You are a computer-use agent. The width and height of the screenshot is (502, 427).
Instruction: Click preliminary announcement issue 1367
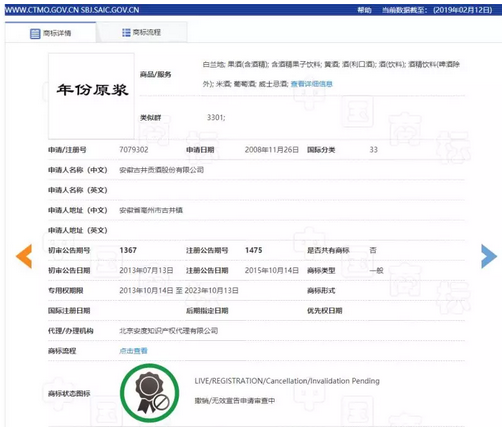pos(128,250)
